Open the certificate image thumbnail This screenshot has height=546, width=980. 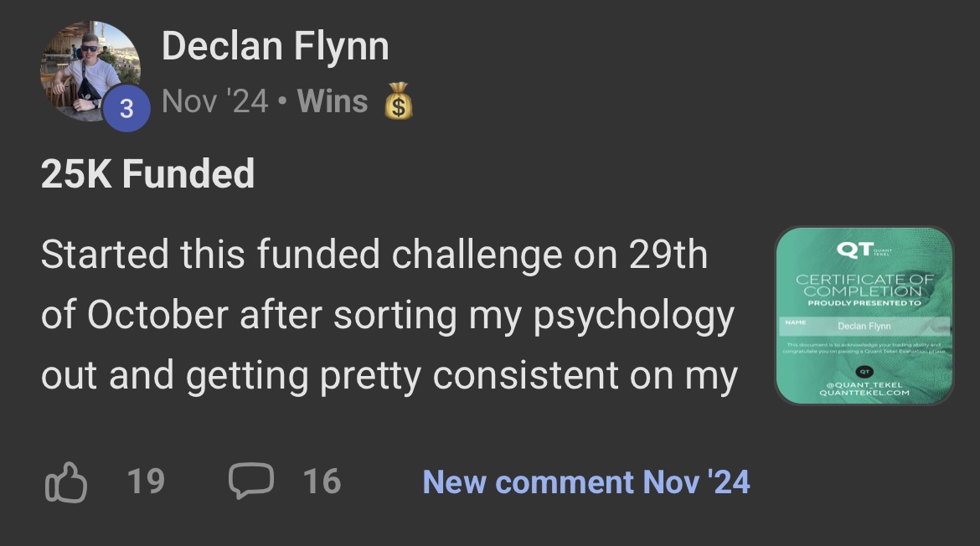(x=864, y=316)
